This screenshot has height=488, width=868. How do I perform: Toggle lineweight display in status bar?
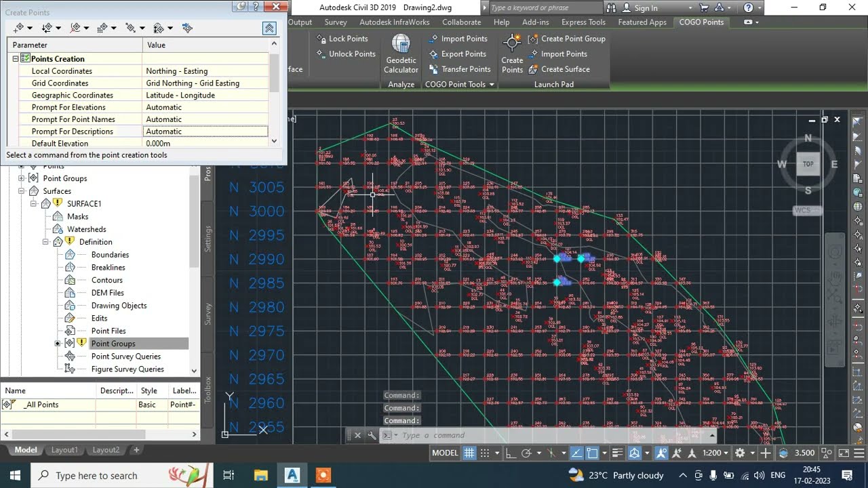tap(617, 453)
